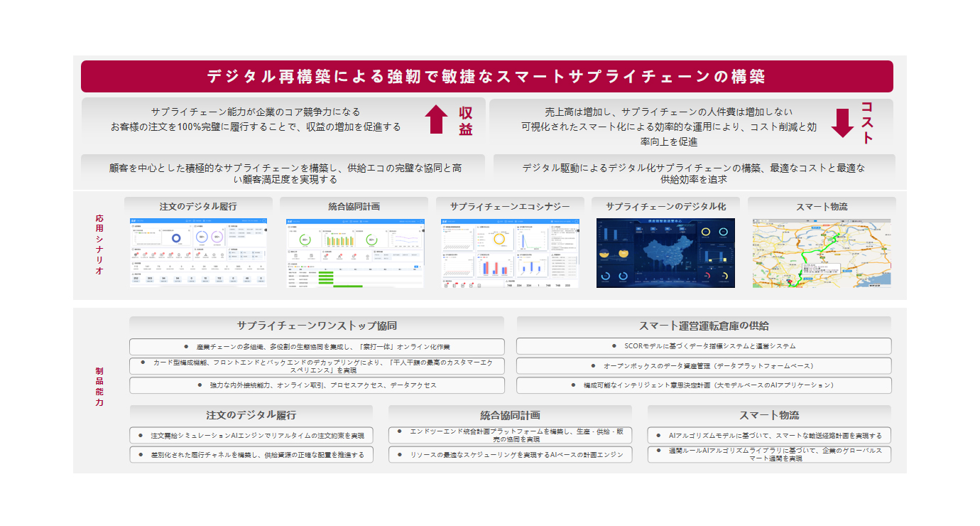
Task: Open the 注文のデジタル履行 dashboard thumbnail
Action: (x=198, y=252)
